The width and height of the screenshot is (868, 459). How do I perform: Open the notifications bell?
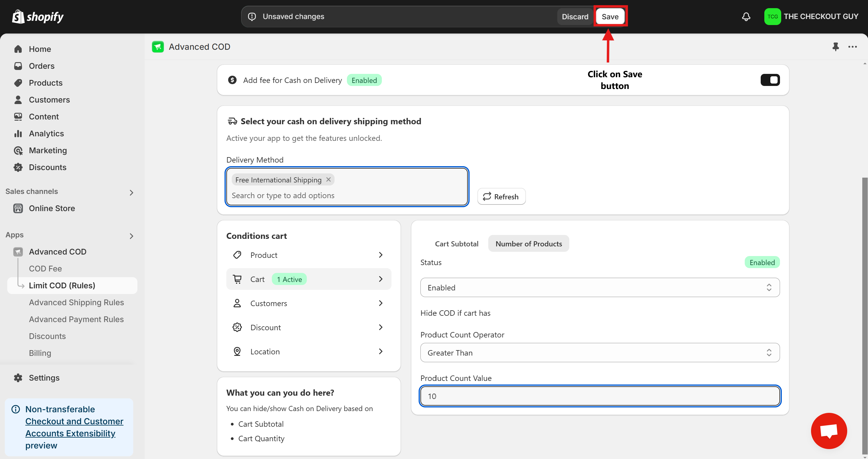tap(746, 17)
